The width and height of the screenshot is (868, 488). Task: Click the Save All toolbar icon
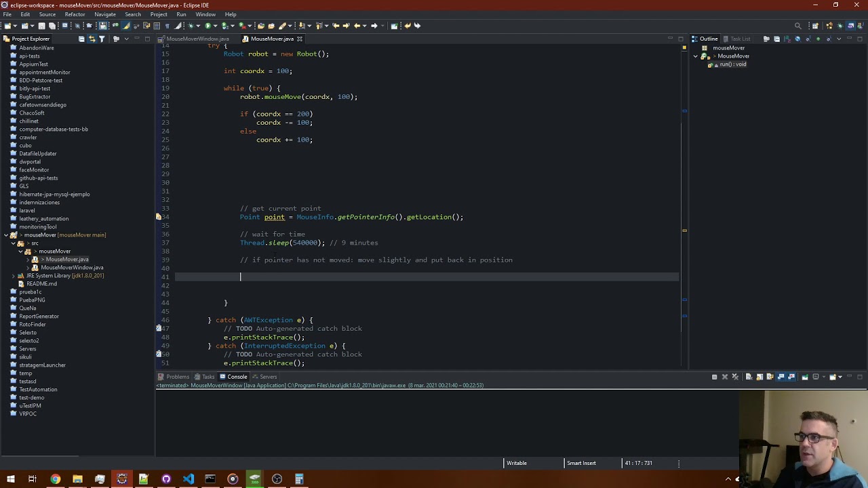(52, 26)
